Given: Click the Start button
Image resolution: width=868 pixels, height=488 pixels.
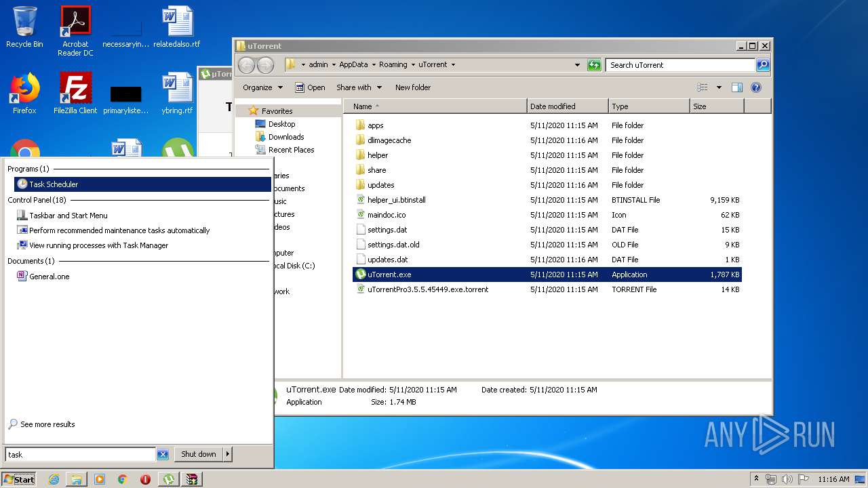Looking at the screenshot, I should pos(19,479).
